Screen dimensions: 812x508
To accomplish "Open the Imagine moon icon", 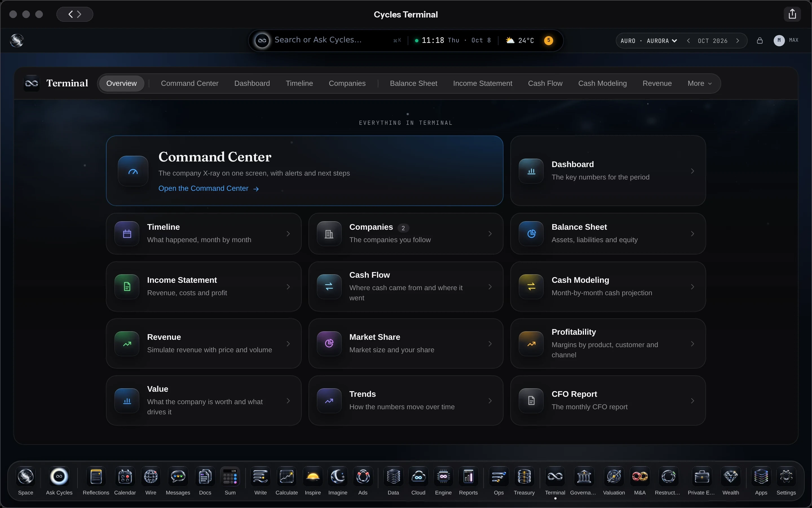I will [337, 476].
